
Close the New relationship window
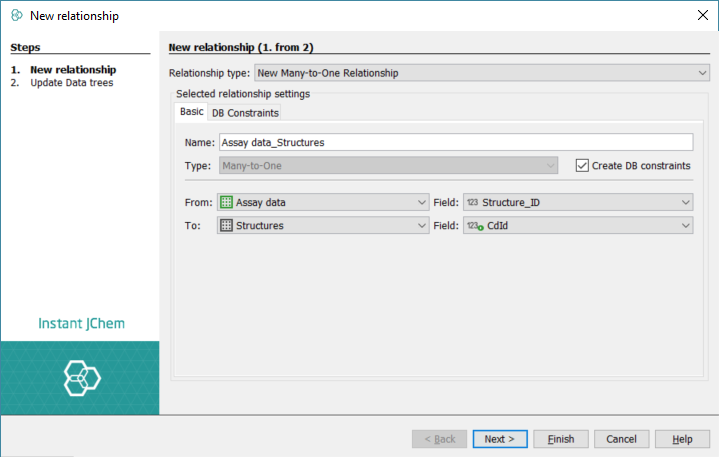[701, 15]
